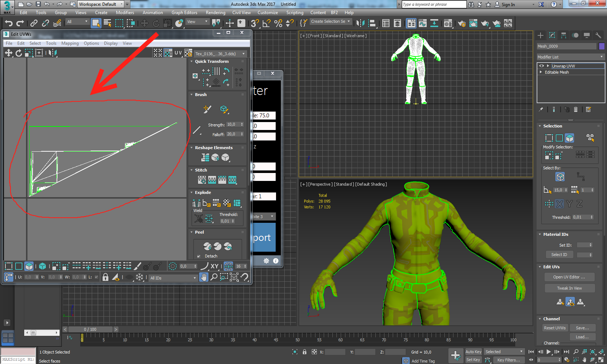Toggle the Angle Snap button
607x364 pixels.
click(267, 23)
